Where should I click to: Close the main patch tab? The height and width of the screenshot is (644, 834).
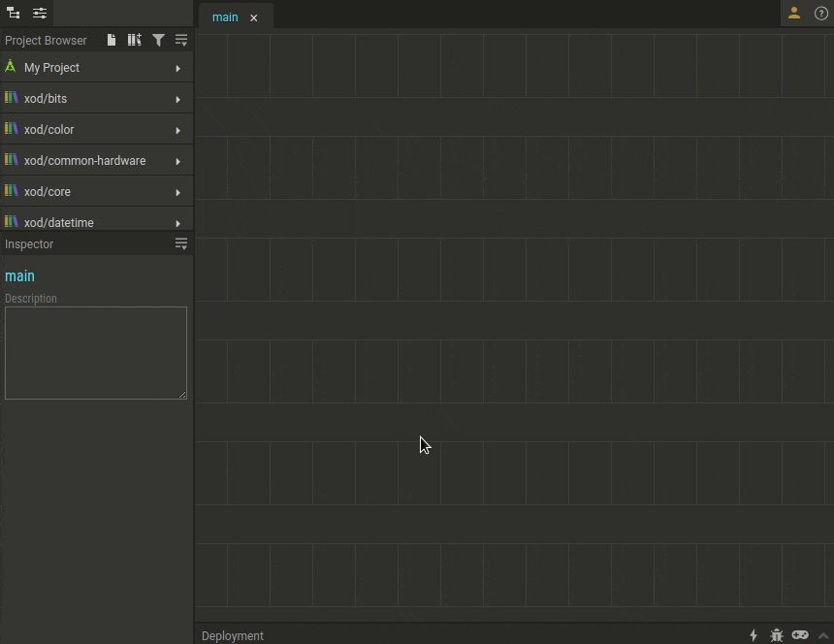(253, 17)
